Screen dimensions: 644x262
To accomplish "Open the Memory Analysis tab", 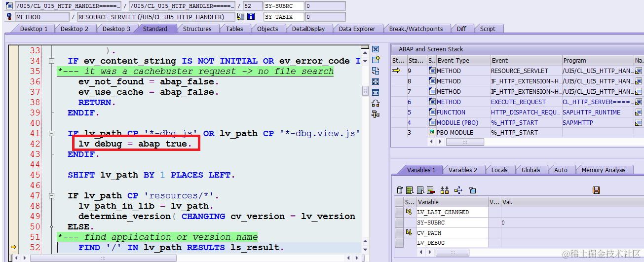I will 604,170.
